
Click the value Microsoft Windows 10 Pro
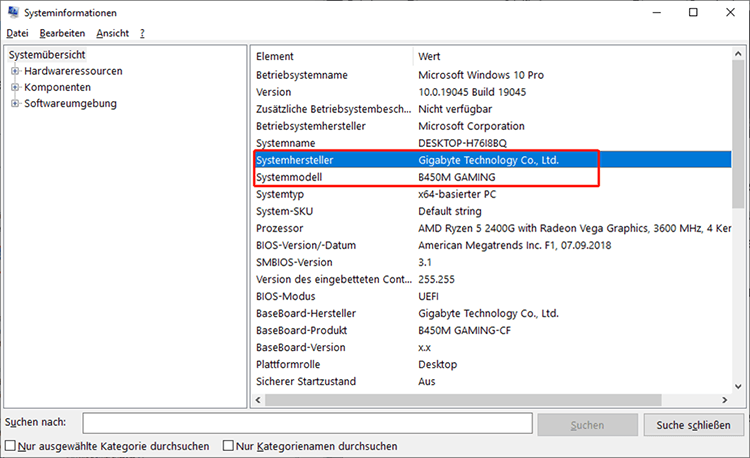[481, 75]
